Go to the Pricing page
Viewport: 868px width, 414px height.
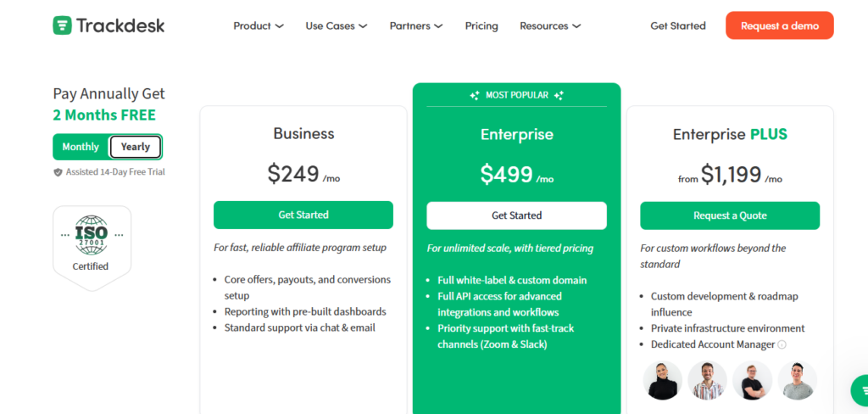point(481,26)
